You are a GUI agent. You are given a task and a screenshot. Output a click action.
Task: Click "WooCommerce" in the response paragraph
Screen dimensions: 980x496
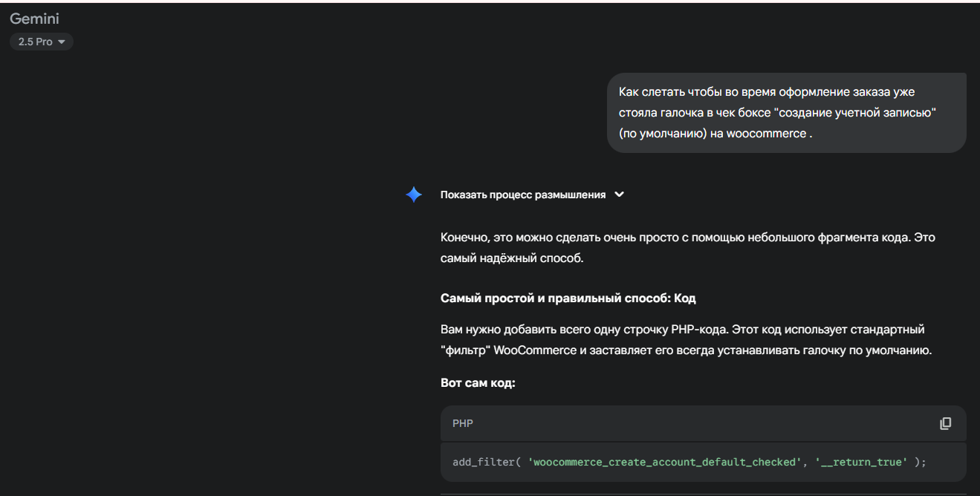535,350
